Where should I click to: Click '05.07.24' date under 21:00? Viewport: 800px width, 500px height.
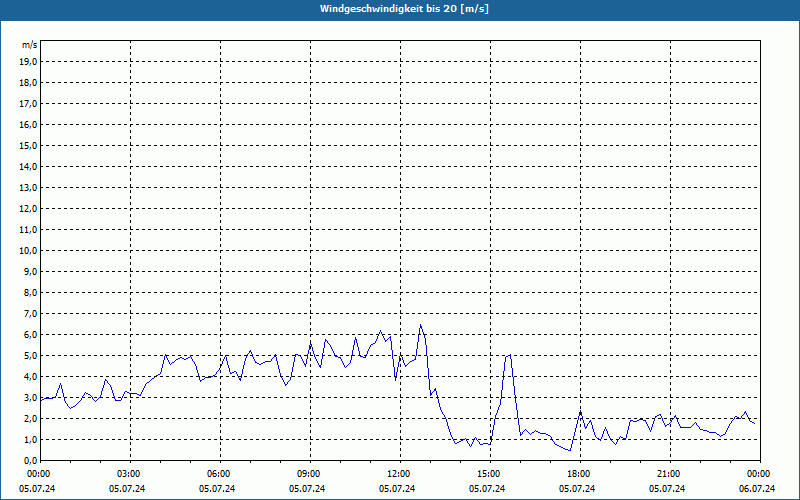[667, 489]
